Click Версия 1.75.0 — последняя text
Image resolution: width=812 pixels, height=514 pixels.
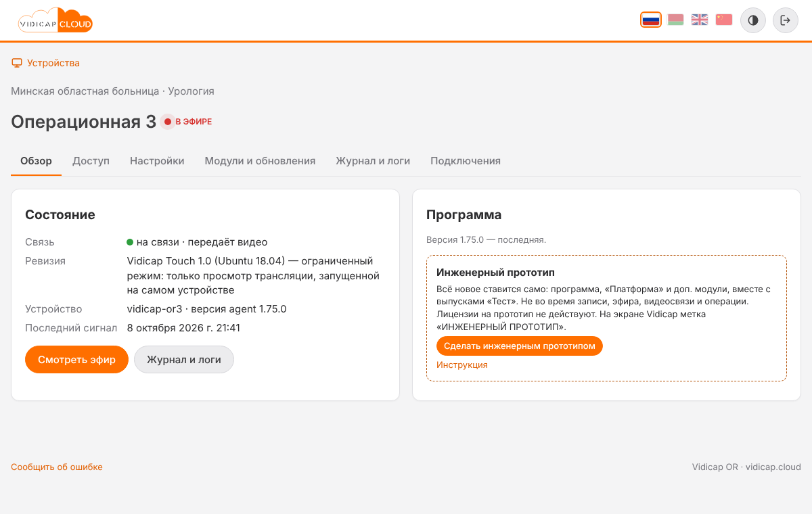point(486,239)
